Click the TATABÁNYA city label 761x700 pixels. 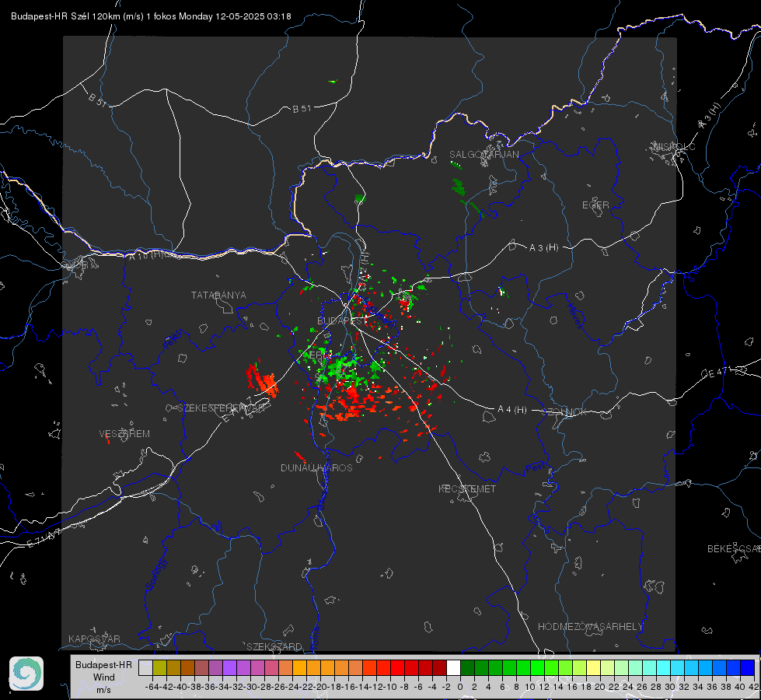click(x=218, y=296)
